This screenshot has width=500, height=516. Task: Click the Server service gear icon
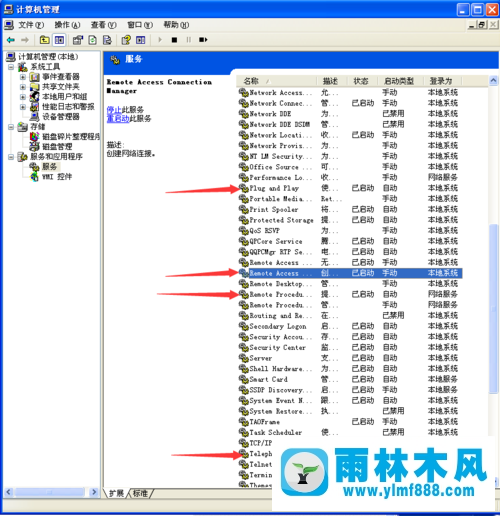click(243, 358)
